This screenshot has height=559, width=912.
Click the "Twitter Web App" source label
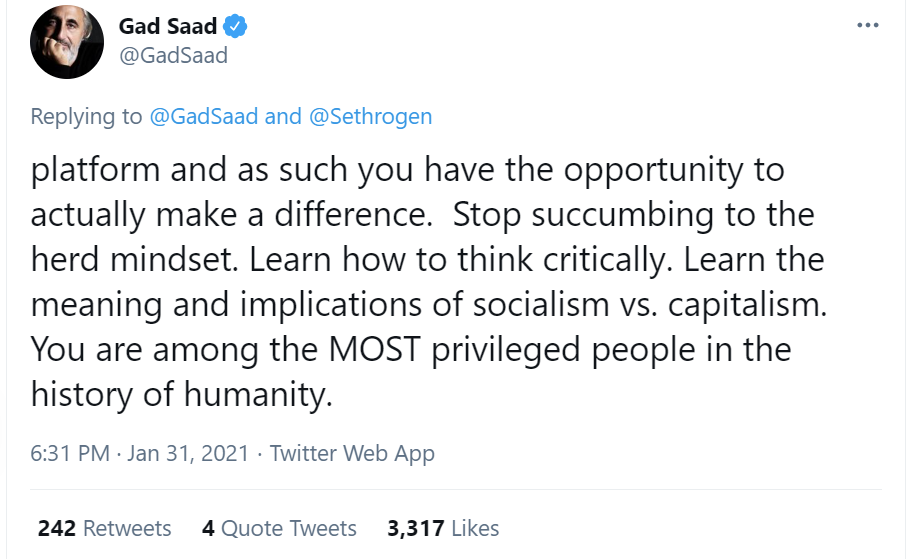pos(352,453)
